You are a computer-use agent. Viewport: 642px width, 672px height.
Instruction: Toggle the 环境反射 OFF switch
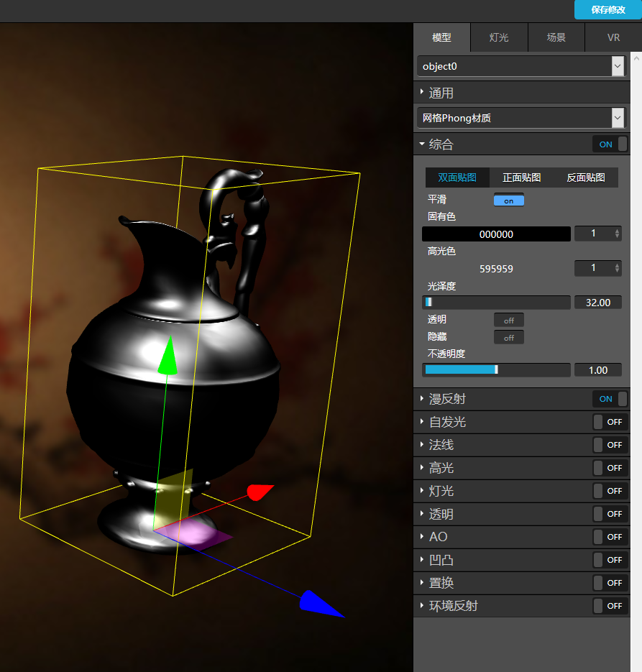610,606
